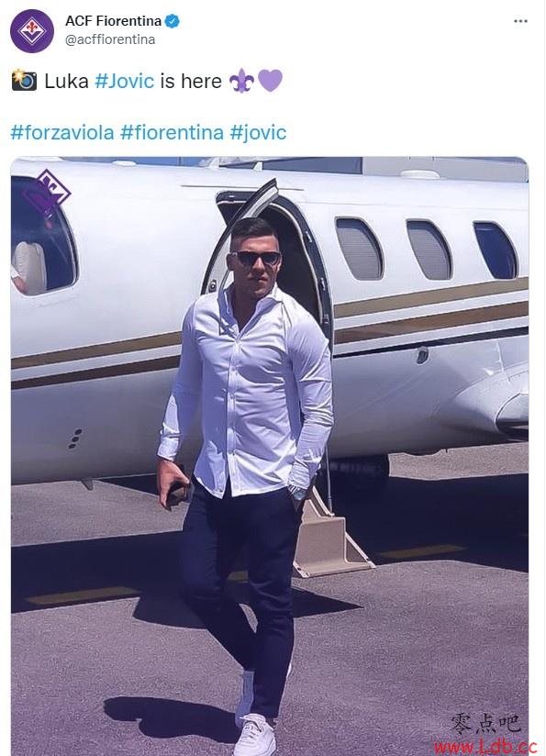The width and height of the screenshot is (546, 756).
Task: Click the 零点吧 Chinese watermark text
Action: tap(486, 723)
